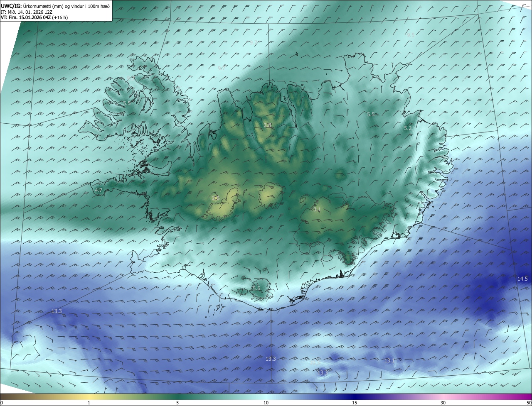Click the 10.3 value label on the map

[315, 362]
